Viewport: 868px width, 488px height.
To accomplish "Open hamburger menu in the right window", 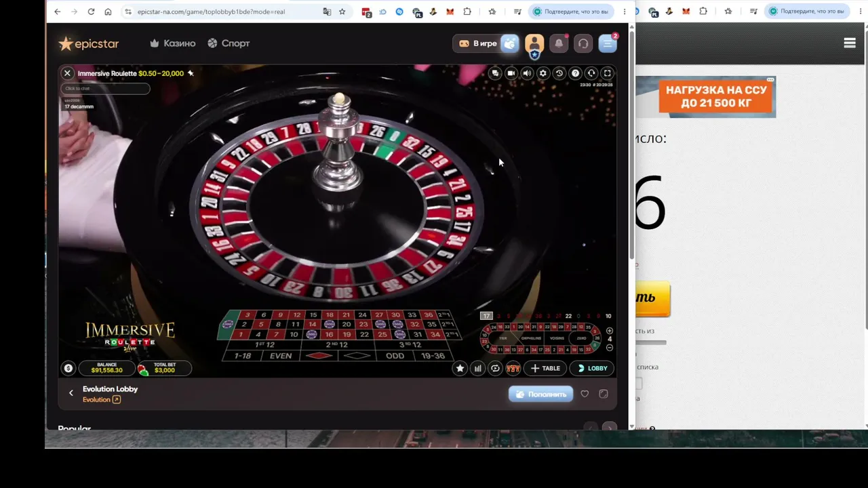I will tap(850, 43).
